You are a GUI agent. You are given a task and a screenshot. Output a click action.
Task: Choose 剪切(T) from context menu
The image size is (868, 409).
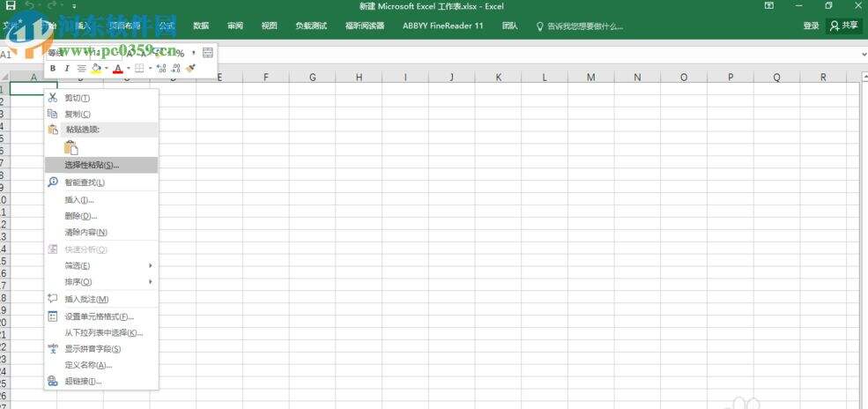101,98
